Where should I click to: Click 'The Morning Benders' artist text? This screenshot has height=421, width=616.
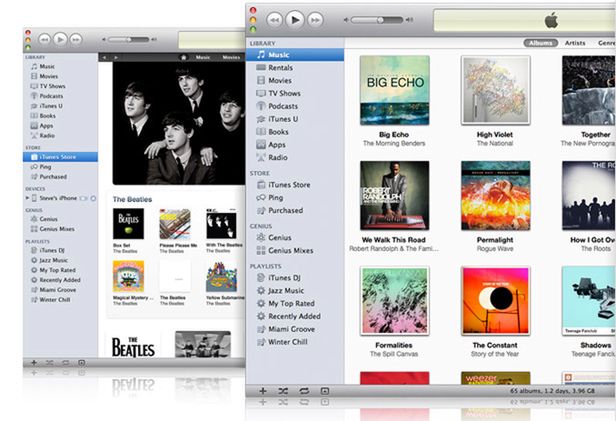(x=394, y=143)
